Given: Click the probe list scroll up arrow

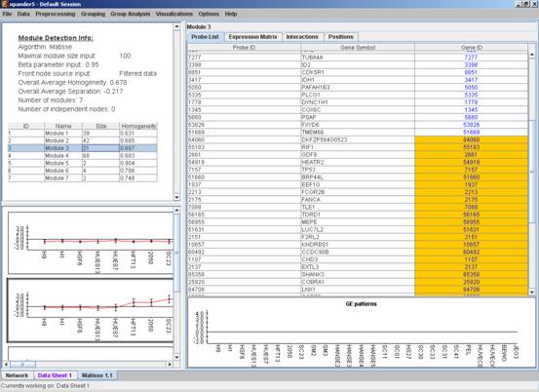Looking at the screenshot, I should click(x=532, y=55).
